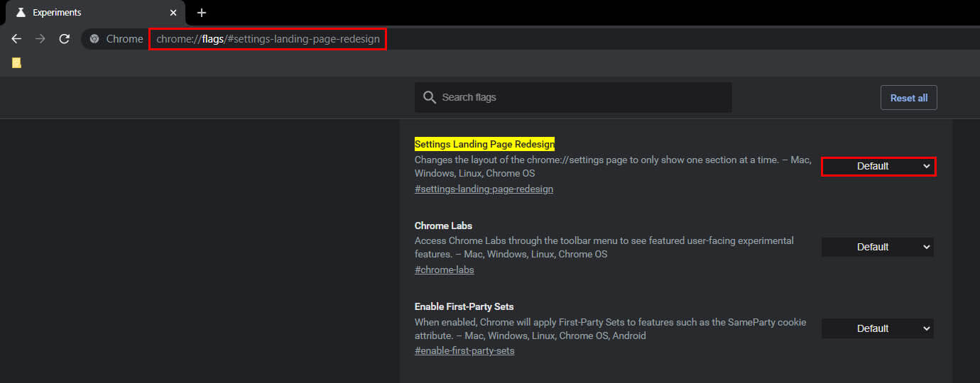980x383 pixels.
Task: Open Chrome Labs Default dropdown
Action: [878, 247]
